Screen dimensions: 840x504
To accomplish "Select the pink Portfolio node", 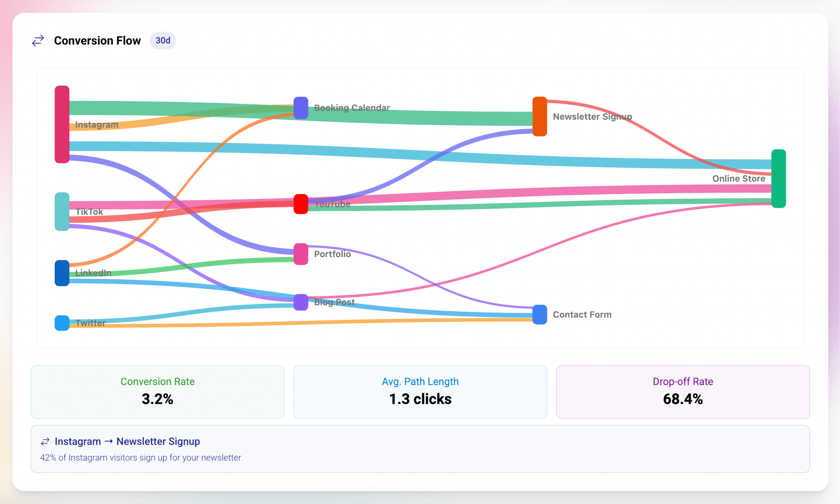I will point(301,254).
